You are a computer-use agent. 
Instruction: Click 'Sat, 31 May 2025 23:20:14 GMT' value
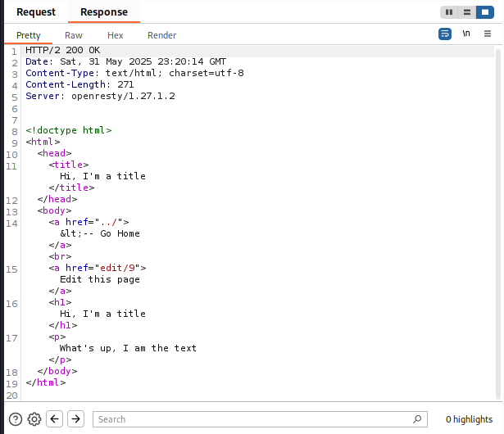pyautogui.click(x=143, y=61)
